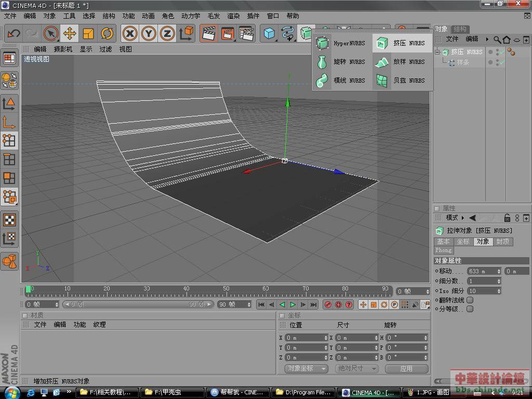Open the viewport 摄影机 menu

(x=63, y=49)
